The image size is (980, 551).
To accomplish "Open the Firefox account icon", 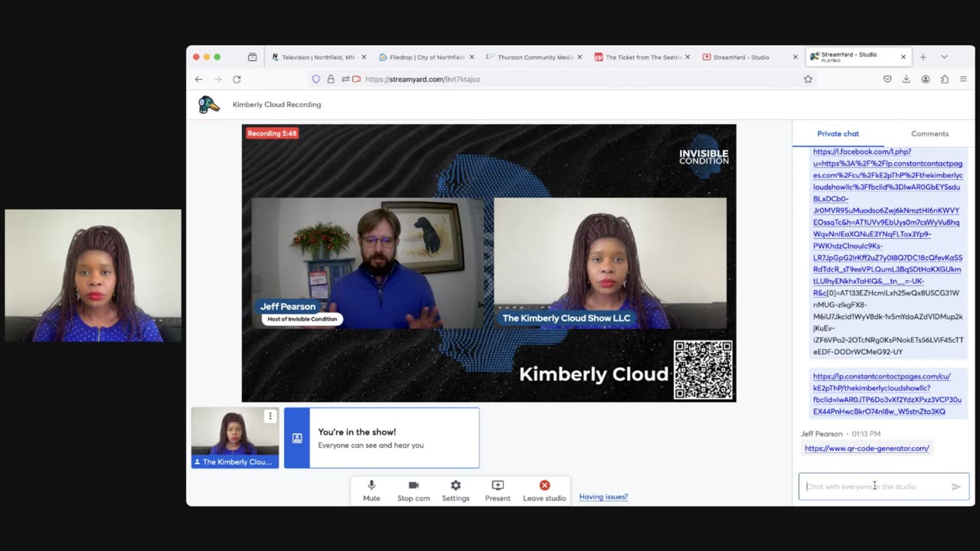I will pyautogui.click(x=926, y=79).
